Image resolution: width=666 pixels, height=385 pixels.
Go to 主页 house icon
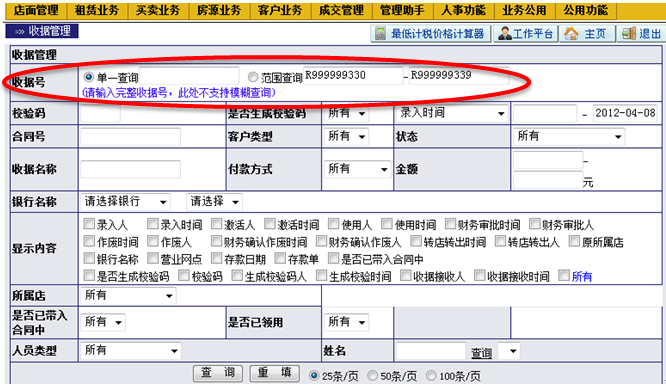[571, 34]
